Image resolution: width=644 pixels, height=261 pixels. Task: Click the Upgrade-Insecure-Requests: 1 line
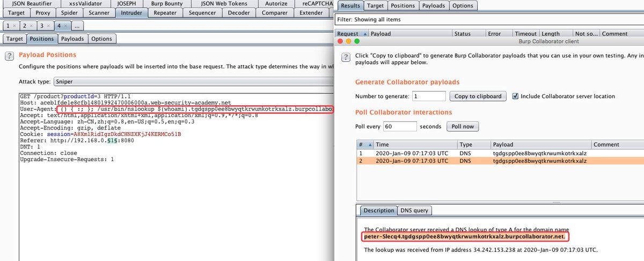click(x=67, y=160)
